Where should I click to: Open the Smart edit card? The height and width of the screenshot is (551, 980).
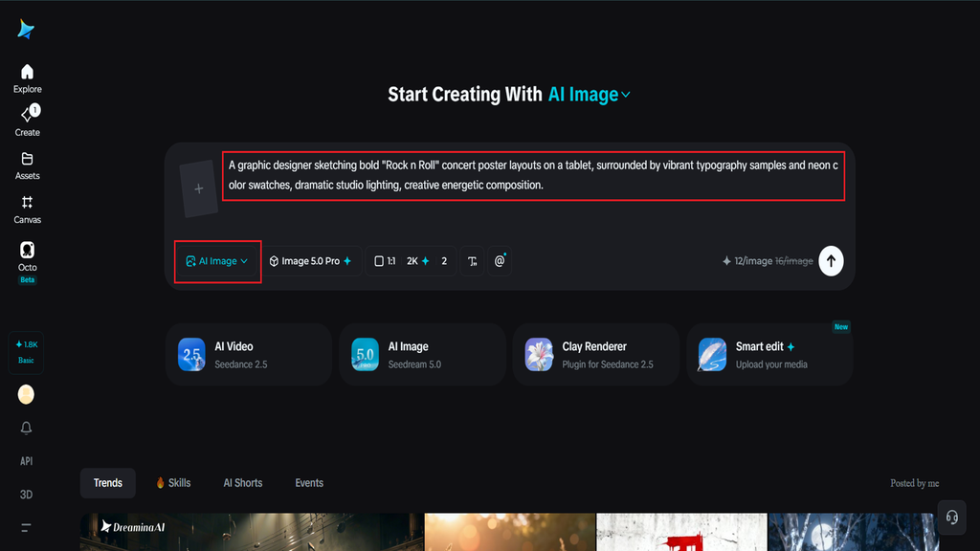[769, 354]
